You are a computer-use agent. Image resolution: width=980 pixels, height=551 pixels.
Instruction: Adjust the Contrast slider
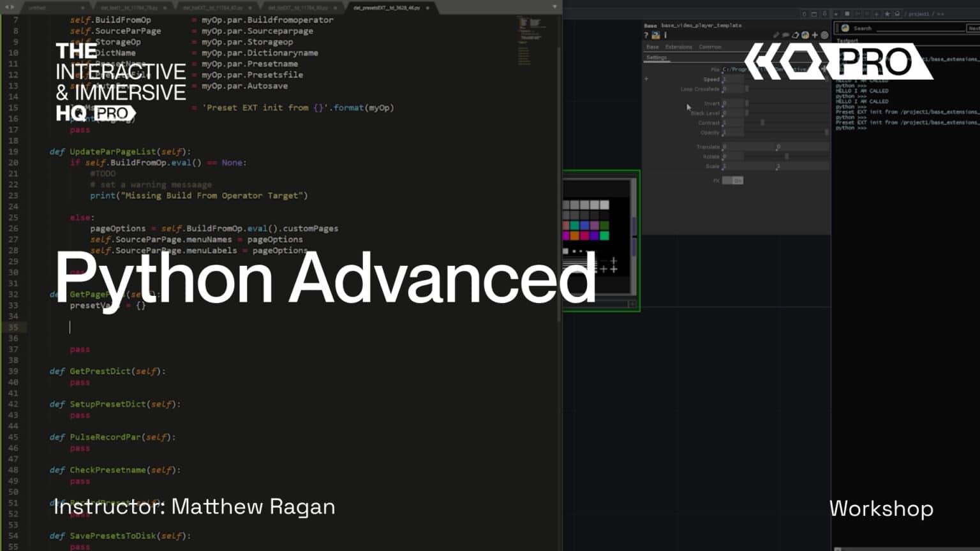tap(787, 122)
